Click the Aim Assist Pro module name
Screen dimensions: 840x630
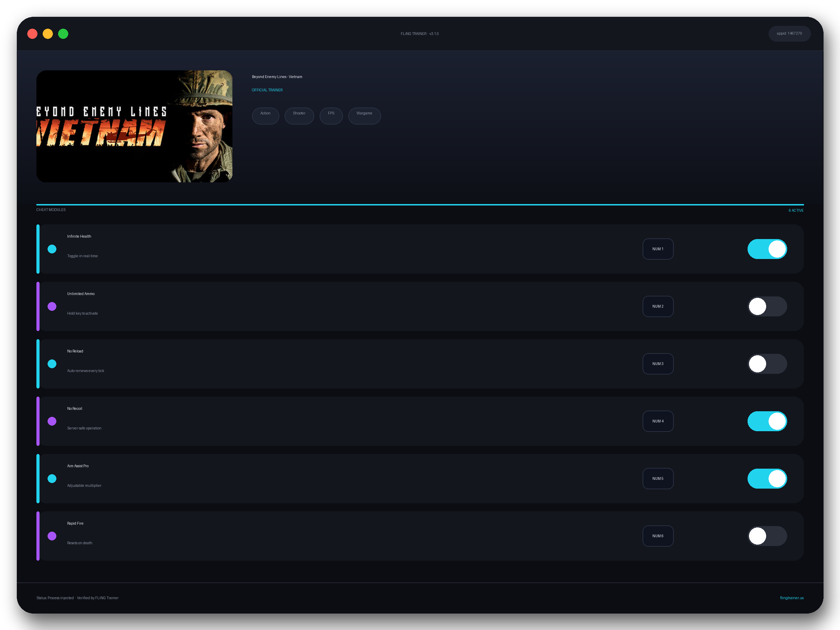click(x=78, y=466)
